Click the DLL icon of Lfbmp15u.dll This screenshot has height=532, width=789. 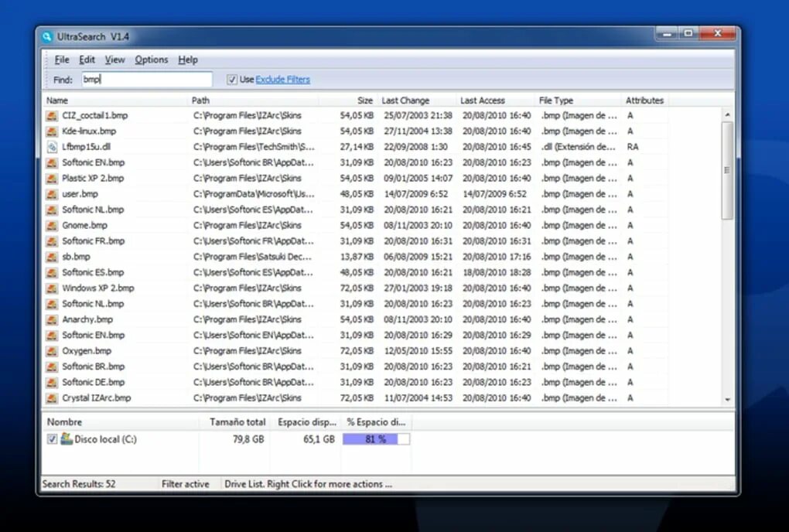51,147
